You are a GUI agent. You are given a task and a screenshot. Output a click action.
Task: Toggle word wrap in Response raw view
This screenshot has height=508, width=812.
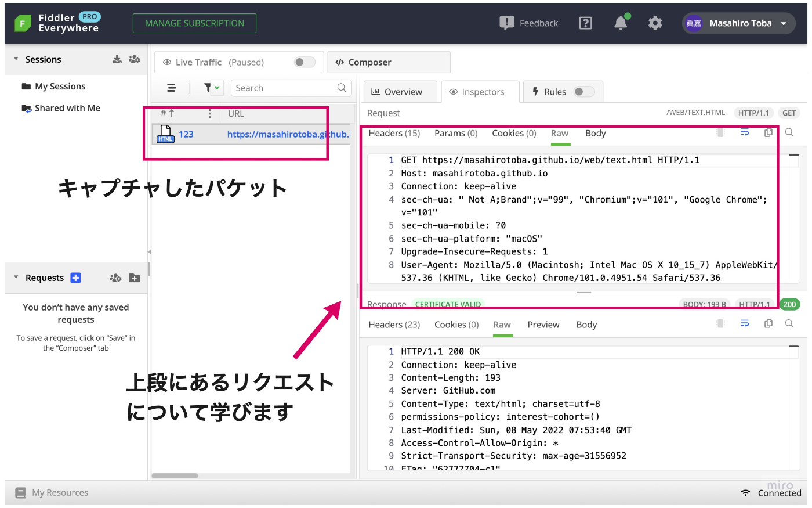coord(745,323)
